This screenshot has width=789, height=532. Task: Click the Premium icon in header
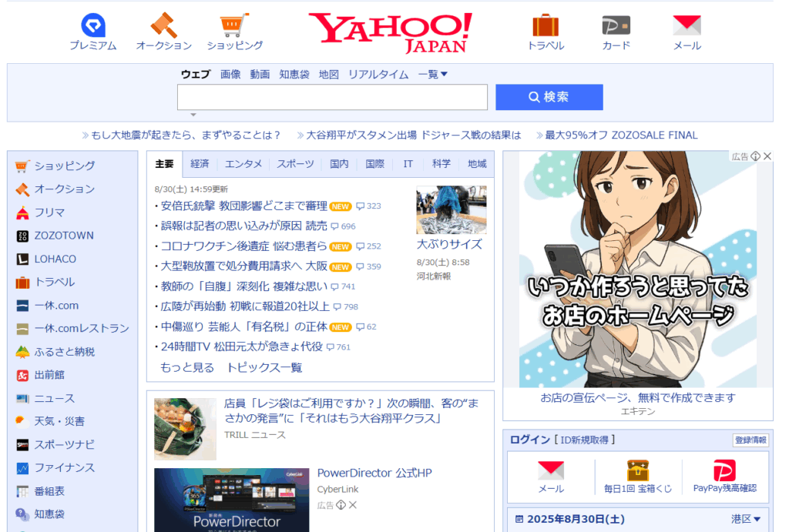pos(92,25)
